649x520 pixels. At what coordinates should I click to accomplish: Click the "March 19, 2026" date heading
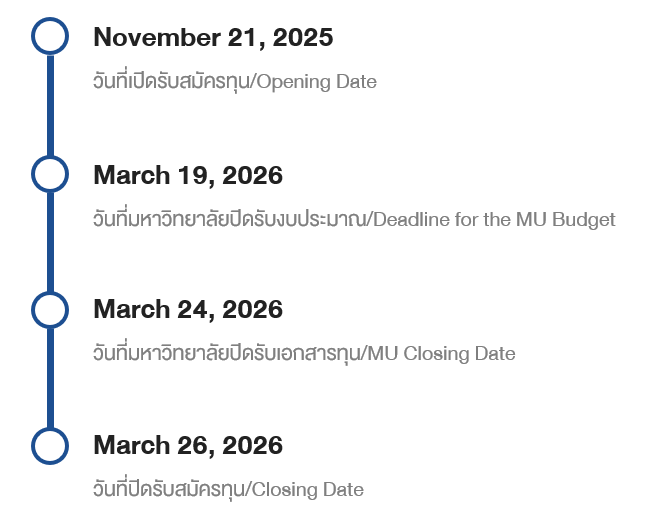(188, 175)
